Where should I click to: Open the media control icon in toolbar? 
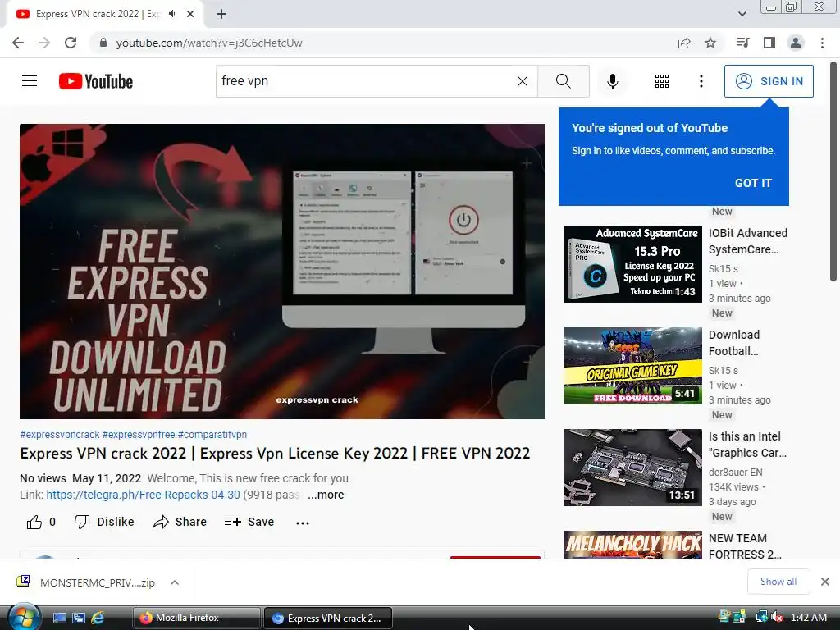pyautogui.click(x=742, y=43)
